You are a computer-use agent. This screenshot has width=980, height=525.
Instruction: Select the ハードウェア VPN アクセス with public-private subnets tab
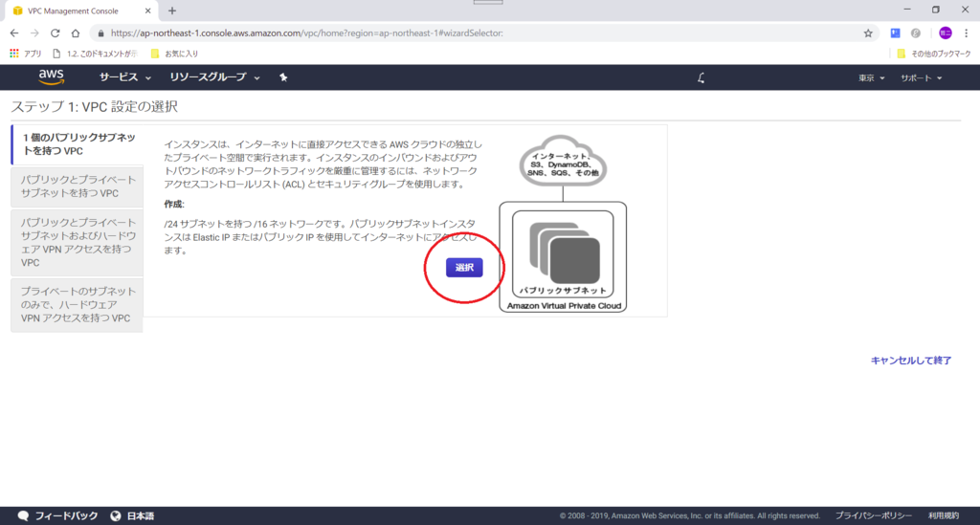coord(78,242)
